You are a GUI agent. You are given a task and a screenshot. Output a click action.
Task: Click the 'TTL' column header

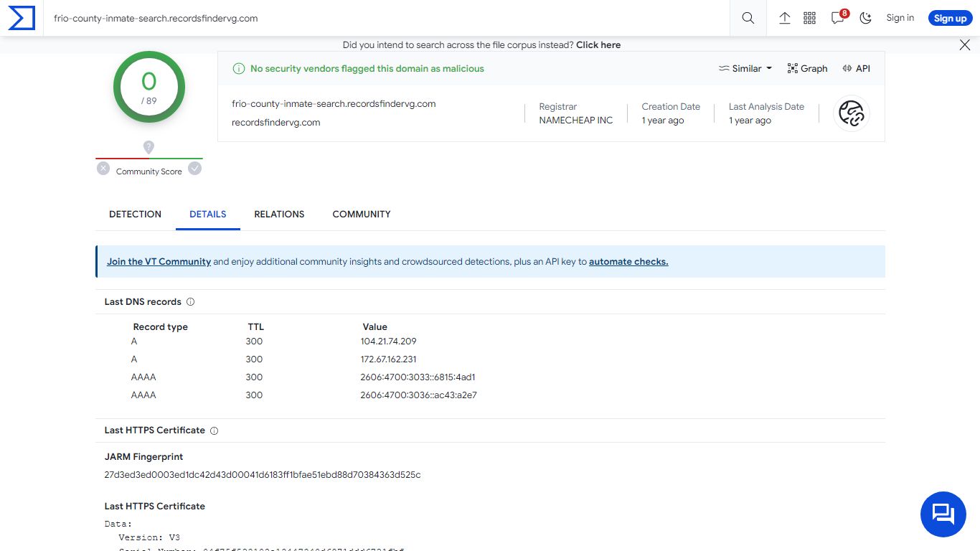(x=256, y=327)
